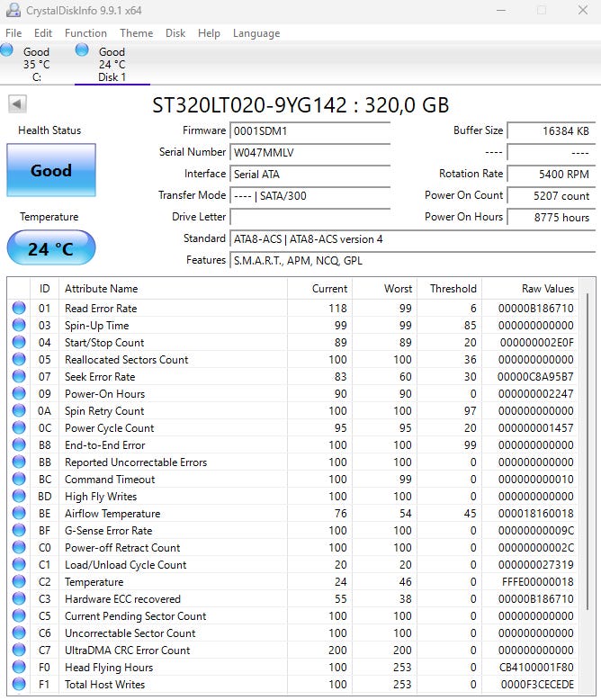
Task: Click status icon of Power Cycle Count row
Action: pos(19,427)
